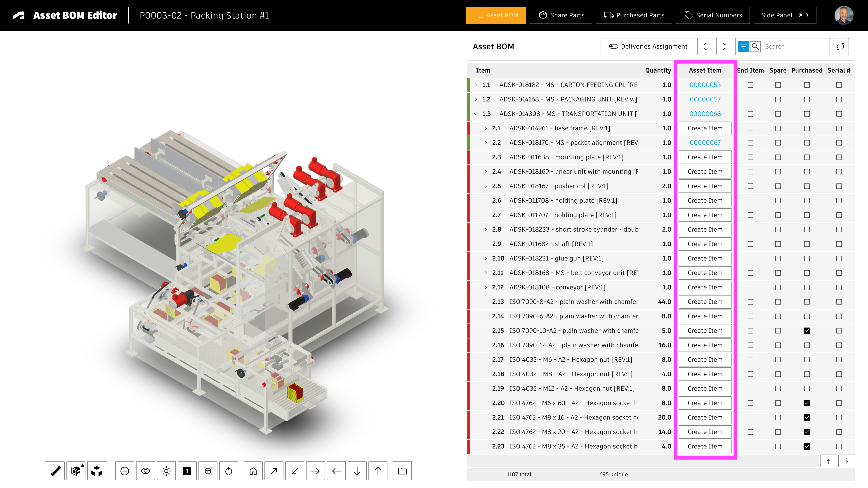Click the fit-to-view cube icon
Image resolution: width=868 pixels, height=488 pixels.
(x=208, y=470)
